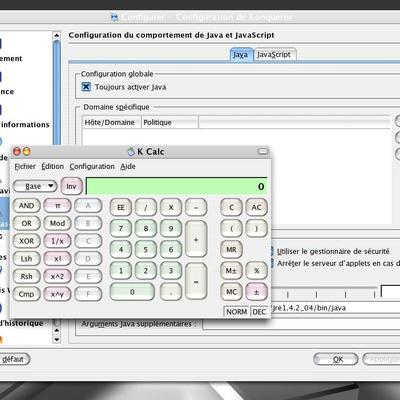Click the Java executable path field
Image resolution: width=400 pixels, height=400 pixels.
[x=335, y=308]
